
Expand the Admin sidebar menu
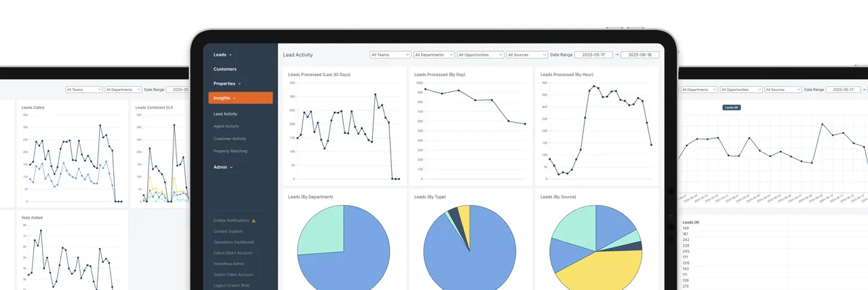click(222, 167)
